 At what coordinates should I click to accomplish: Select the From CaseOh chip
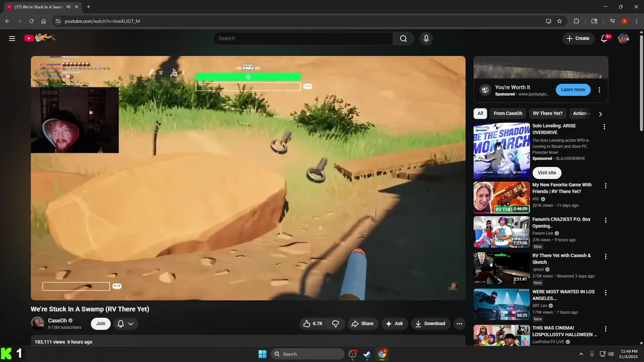[508, 114]
